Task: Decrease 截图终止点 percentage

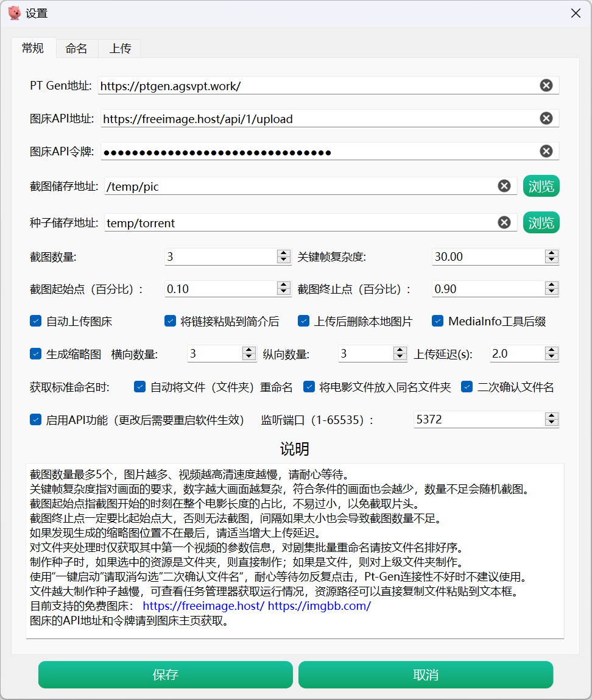Action: pos(551,292)
